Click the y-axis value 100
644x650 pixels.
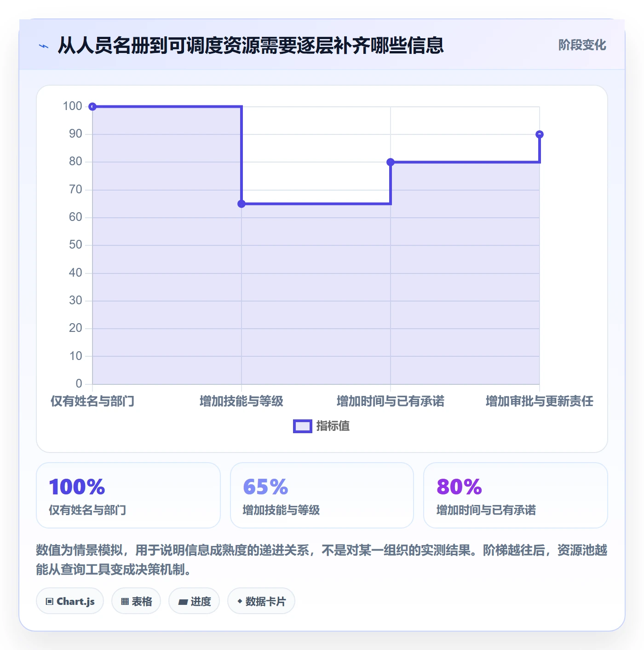click(72, 106)
